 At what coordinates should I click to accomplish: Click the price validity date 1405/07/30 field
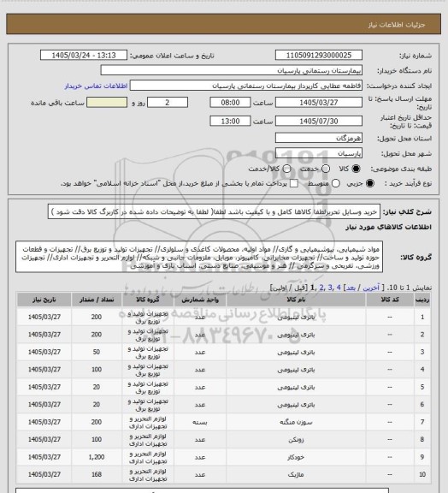point(319,121)
